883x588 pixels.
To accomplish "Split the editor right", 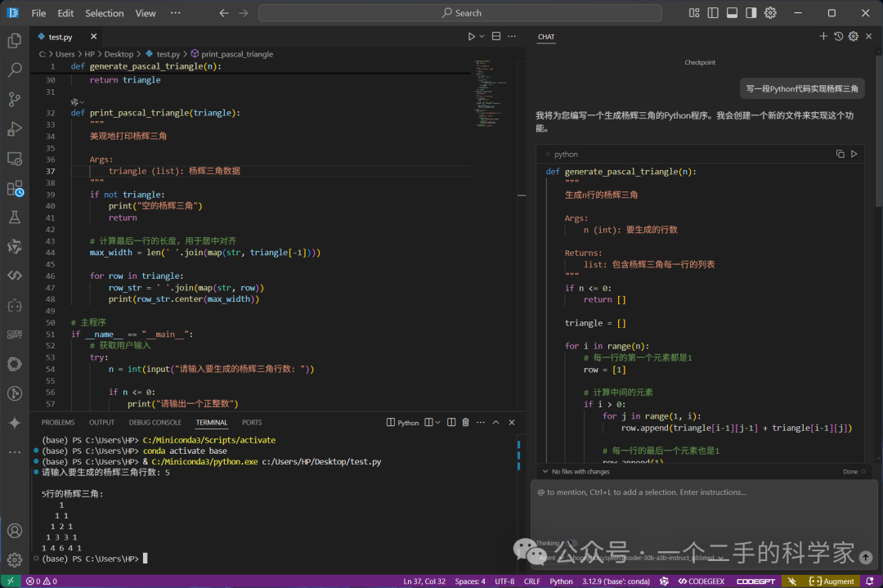I will click(x=496, y=36).
